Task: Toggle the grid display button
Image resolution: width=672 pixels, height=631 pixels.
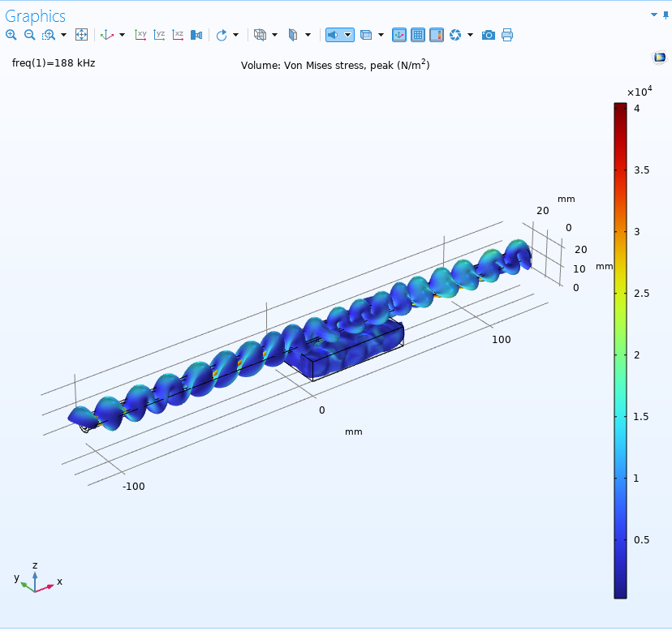Action: (418, 35)
